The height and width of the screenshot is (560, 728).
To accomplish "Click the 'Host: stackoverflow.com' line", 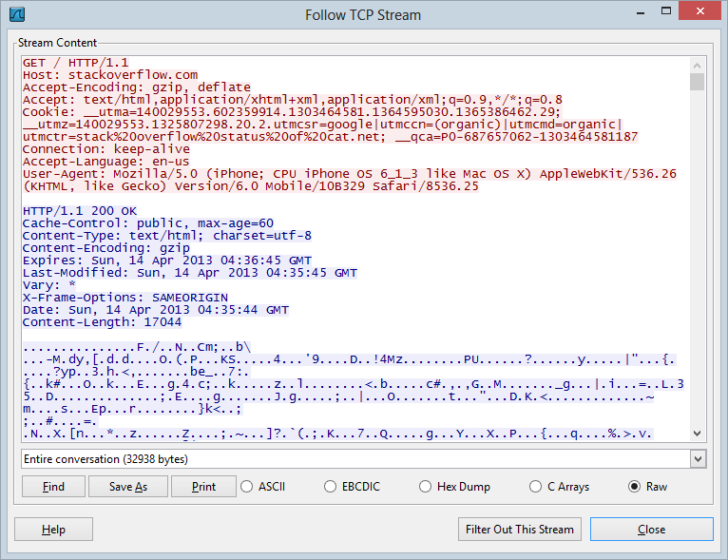I will coord(110,75).
